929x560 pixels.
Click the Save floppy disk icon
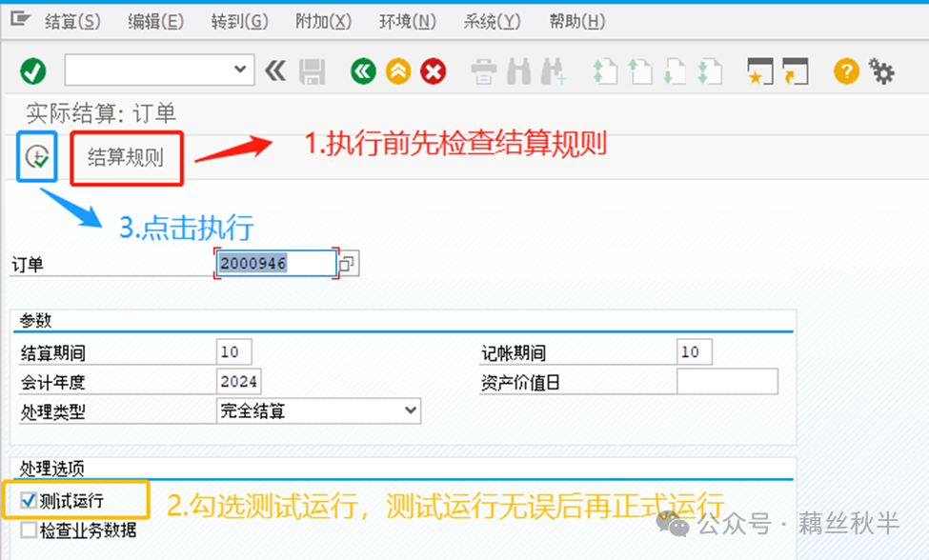(313, 71)
